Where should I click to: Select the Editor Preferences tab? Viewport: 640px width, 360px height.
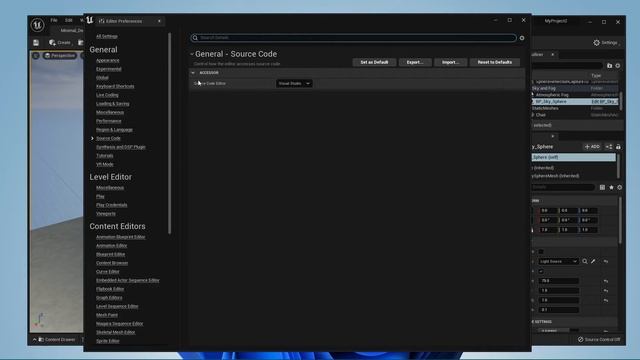[x=124, y=21]
